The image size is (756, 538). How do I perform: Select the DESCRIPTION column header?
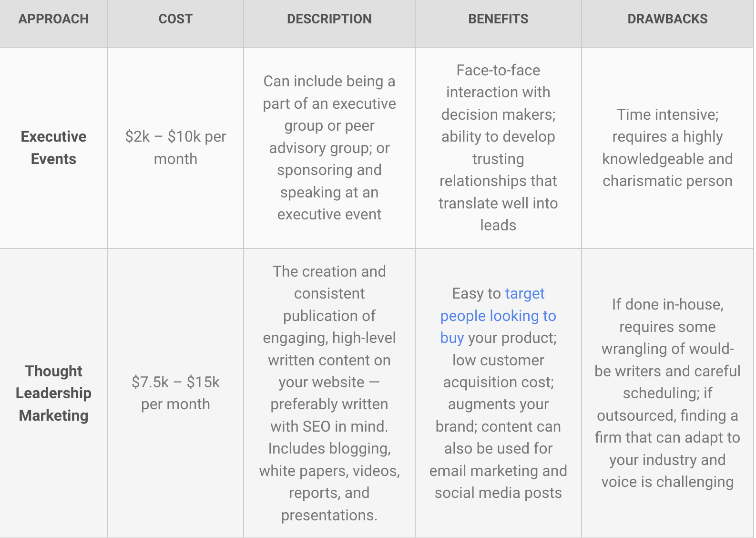tap(329, 19)
